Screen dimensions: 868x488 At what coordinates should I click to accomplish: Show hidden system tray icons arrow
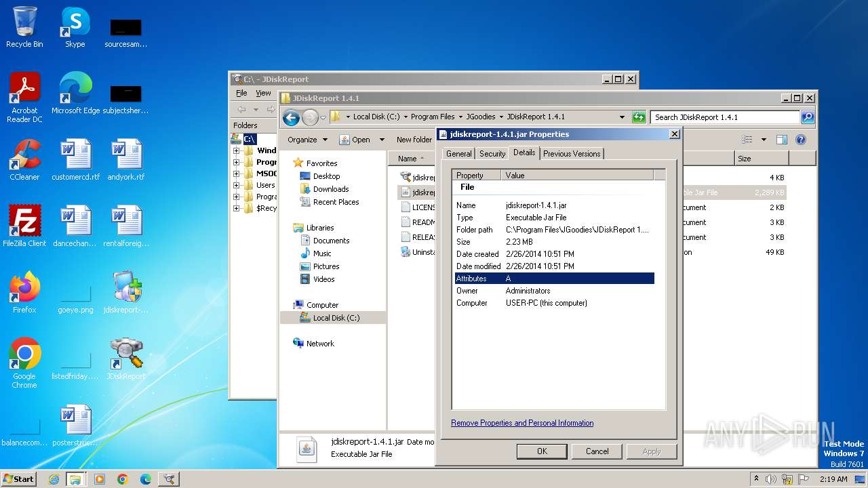756,479
